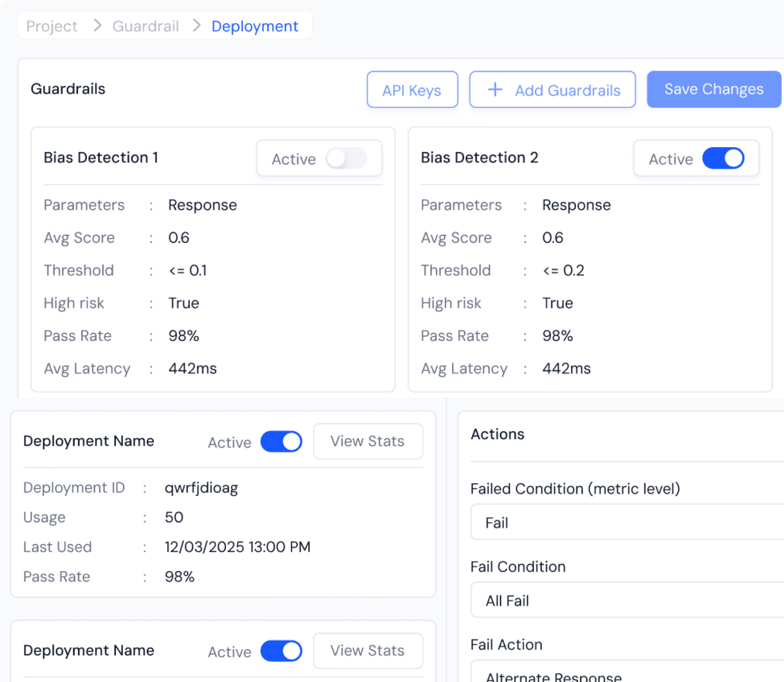
Task: View Stats for the first deployment
Action: (x=368, y=441)
